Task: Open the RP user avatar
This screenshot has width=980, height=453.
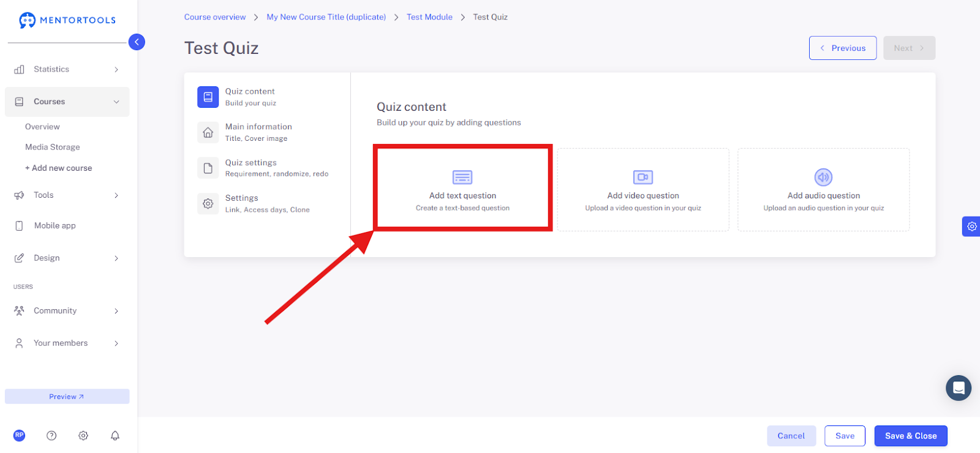Action: tap(20, 435)
